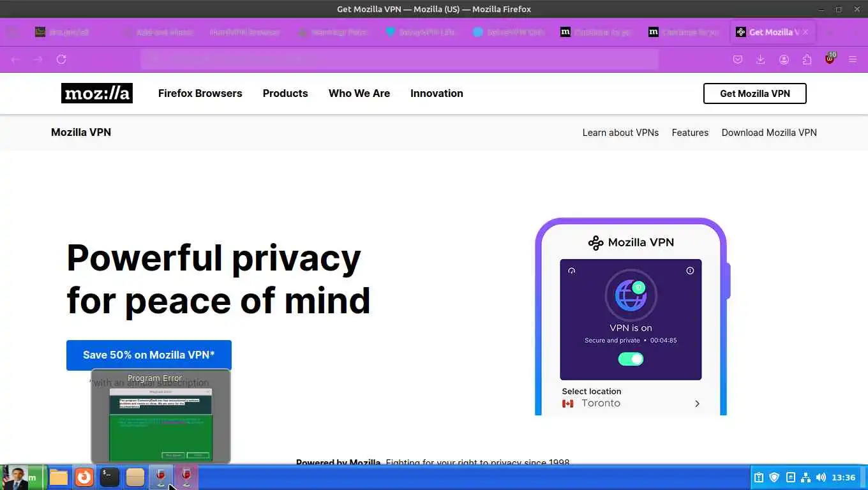Screen dimensions: 868x490
Task: Click the removable drive eject tray icon
Action: (x=790, y=477)
